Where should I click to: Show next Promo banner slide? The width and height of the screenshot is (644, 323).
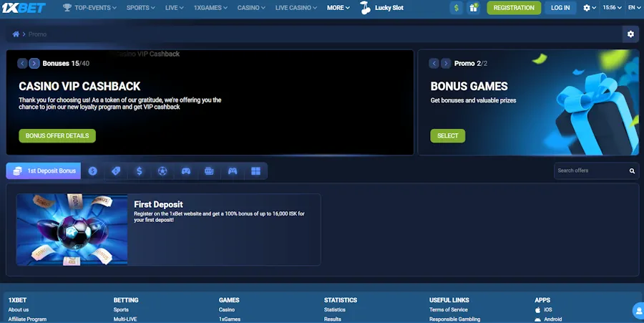click(446, 63)
